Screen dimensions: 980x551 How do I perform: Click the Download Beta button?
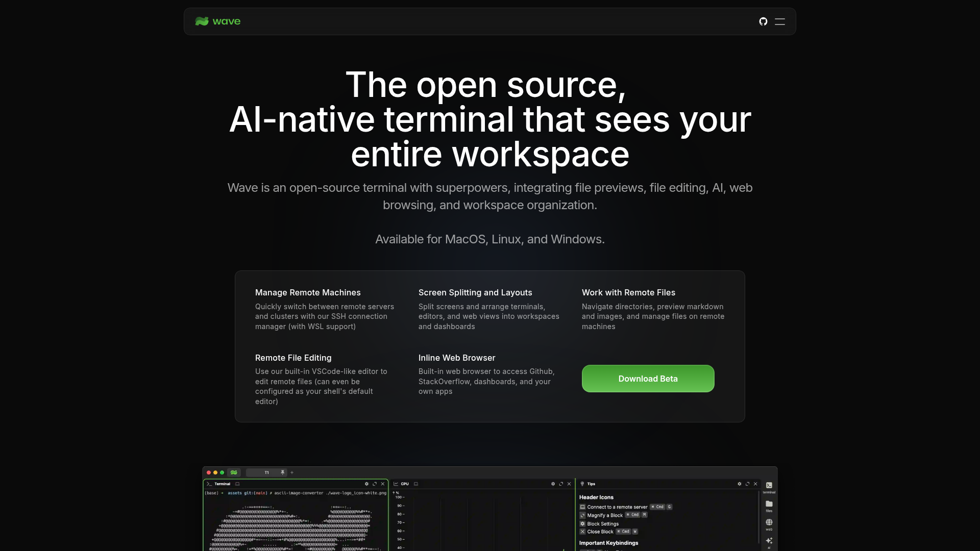[648, 379]
